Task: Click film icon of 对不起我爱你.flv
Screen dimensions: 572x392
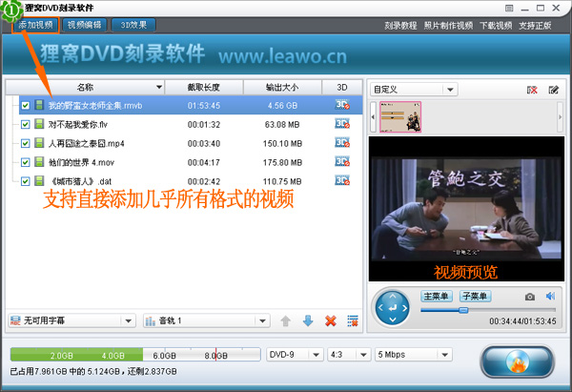Action: tap(39, 124)
